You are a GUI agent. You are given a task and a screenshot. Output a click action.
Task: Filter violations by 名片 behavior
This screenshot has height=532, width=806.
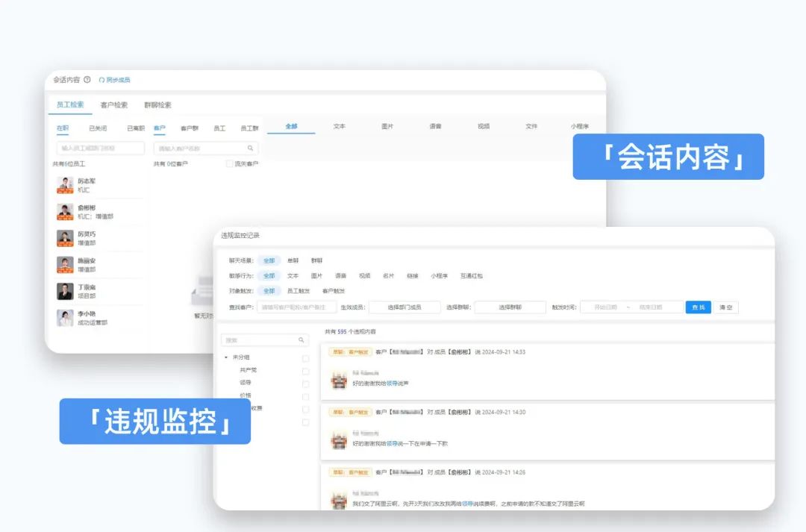click(x=388, y=276)
